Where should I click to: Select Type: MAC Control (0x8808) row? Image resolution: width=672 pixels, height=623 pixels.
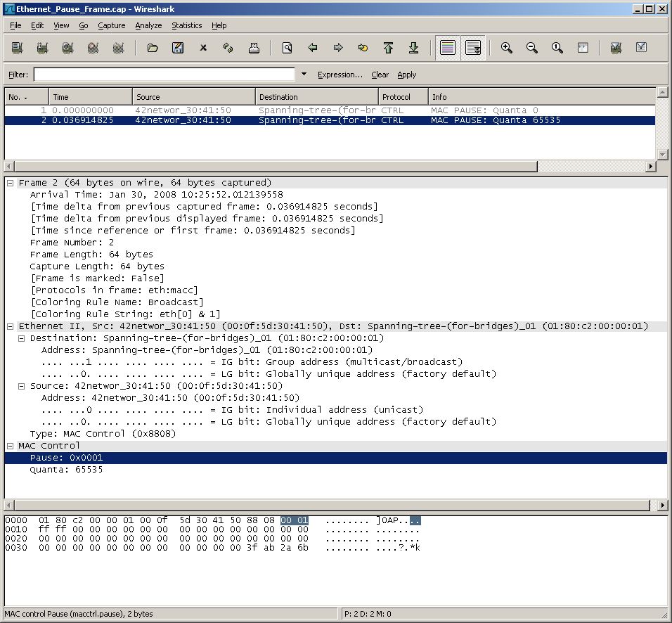pos(103,434)
